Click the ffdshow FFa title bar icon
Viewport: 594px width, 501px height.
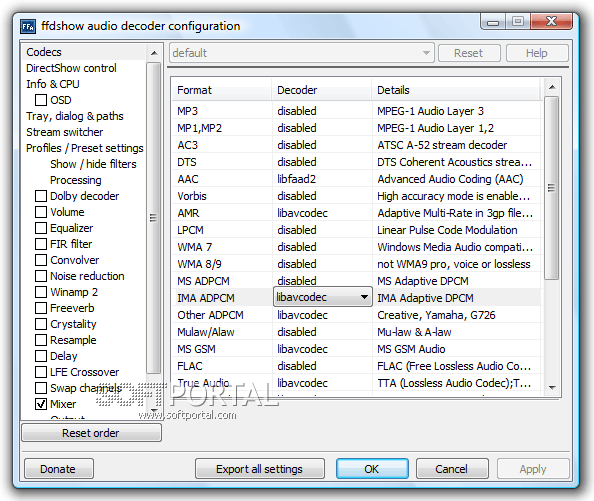[x=28, y=27]
